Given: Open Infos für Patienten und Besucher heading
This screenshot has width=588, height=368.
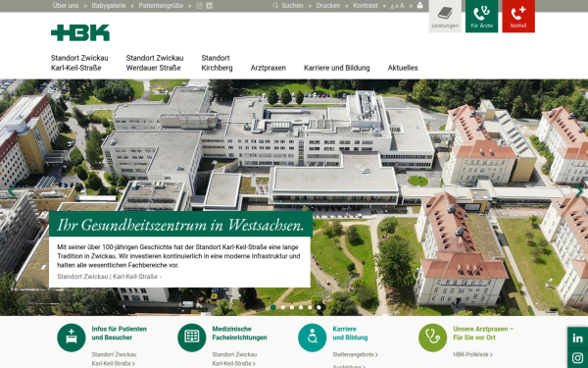Looking at the screenshot, I should point(119,333).
